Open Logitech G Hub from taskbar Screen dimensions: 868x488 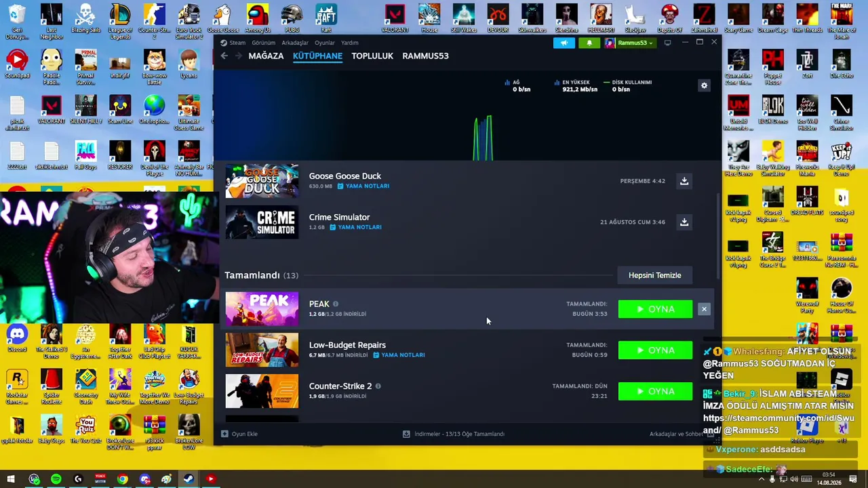[78, 479]
